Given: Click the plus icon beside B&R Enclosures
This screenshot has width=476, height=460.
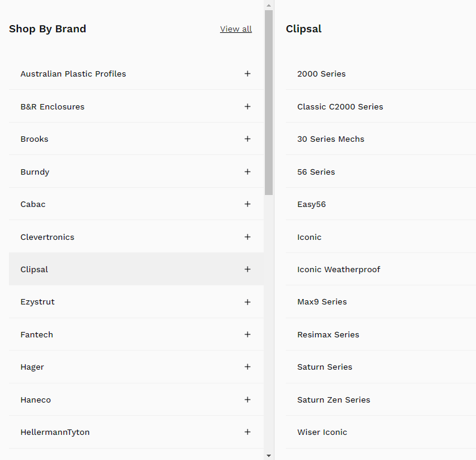Looking at the screenshot, I should click(x=248, y=106).
